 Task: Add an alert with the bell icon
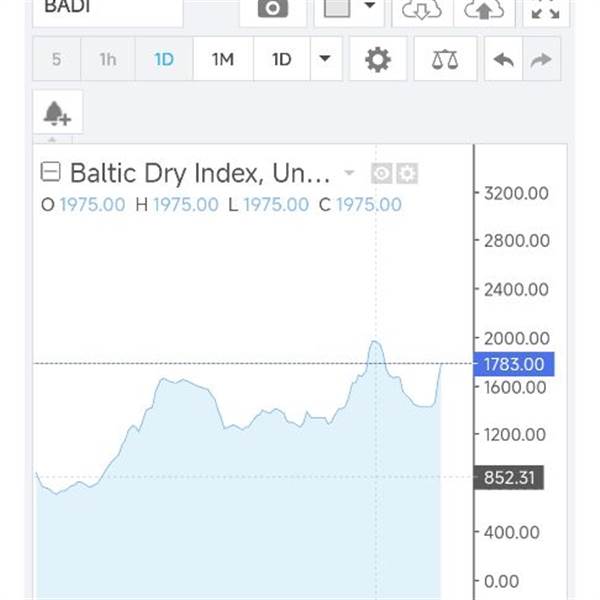coord(57,115)
